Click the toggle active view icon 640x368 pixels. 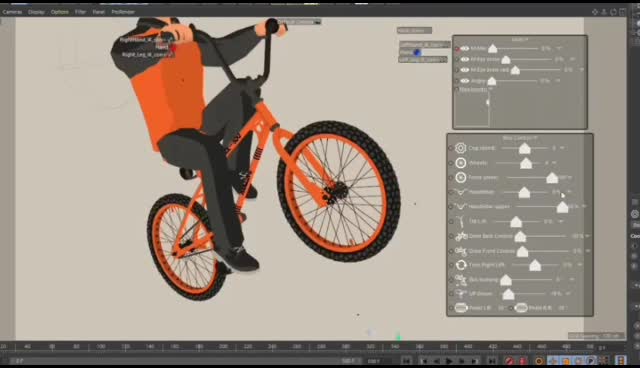pos(622,12)
